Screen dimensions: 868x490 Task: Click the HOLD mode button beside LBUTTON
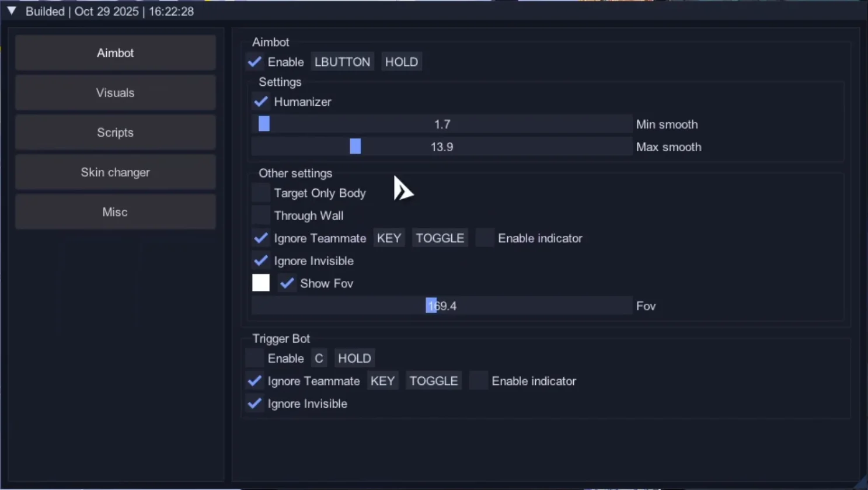coord(401,62)
